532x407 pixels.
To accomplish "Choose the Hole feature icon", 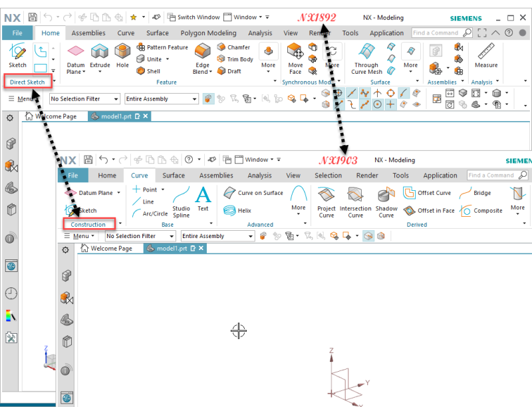I will pos(122,56).
